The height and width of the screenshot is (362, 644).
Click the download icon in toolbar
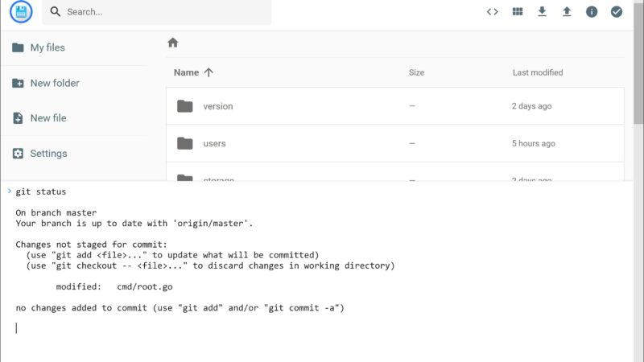coord(542,11)
